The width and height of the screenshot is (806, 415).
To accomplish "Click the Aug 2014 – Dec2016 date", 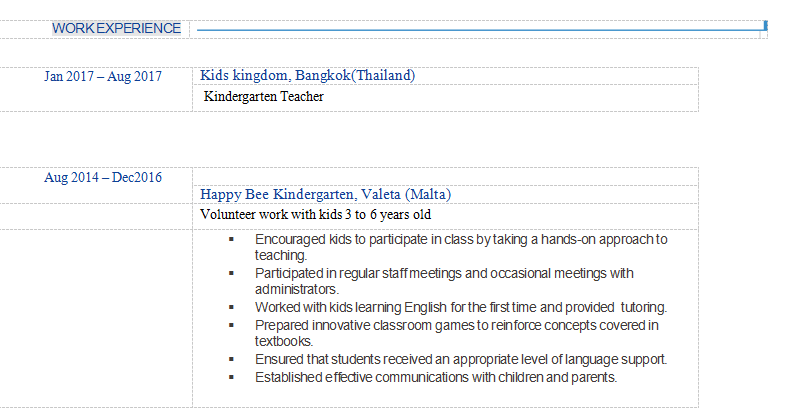I will [103, 177].
